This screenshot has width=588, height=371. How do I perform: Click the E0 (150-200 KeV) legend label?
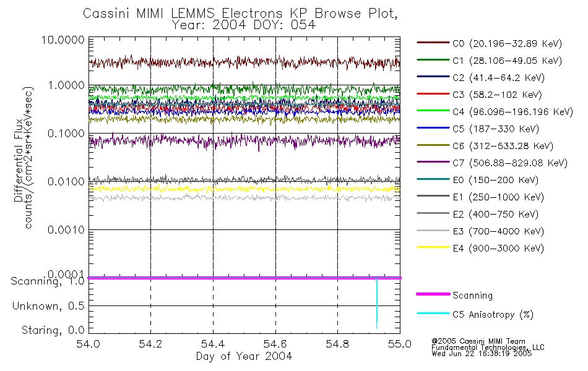point(495,181)
